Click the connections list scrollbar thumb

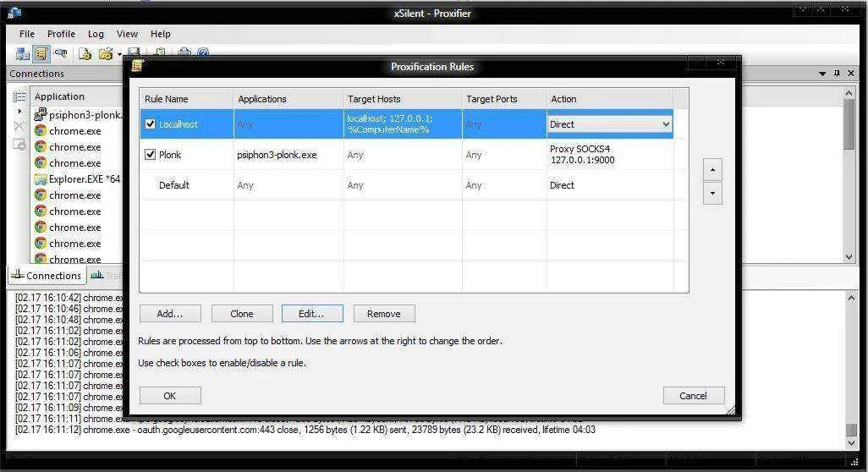point(849,125)
